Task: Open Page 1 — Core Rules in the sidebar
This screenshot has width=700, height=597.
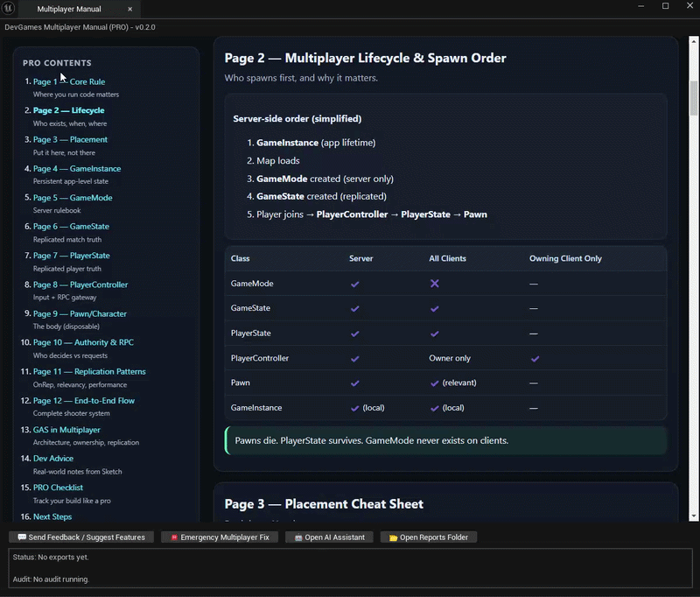Action: pyautogui.click(x=70, y=81)
